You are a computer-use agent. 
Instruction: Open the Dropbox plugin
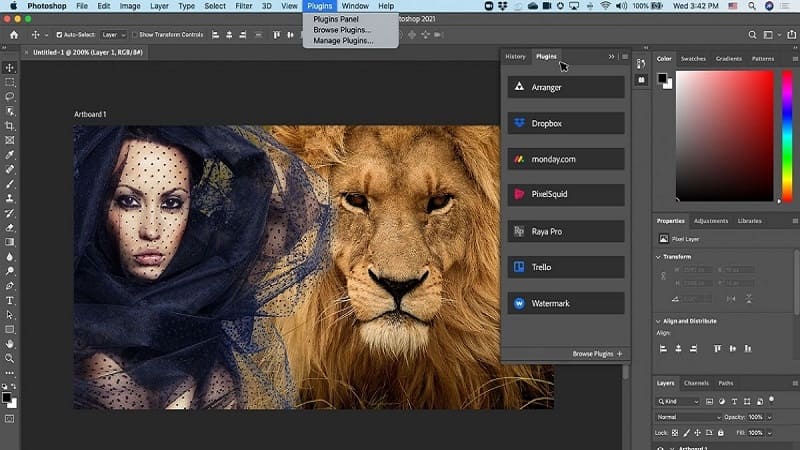[566, 123]
